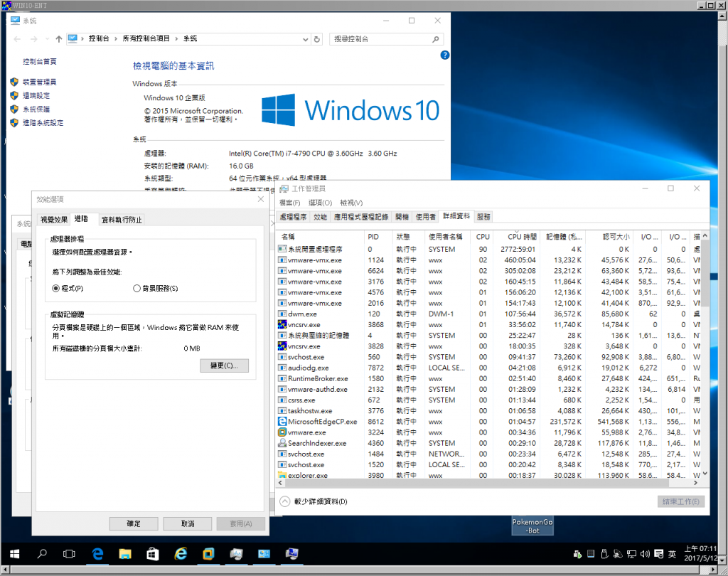728x576 pixels.
Task: Refresh the System window address bar
Action: tap(317, 39)
